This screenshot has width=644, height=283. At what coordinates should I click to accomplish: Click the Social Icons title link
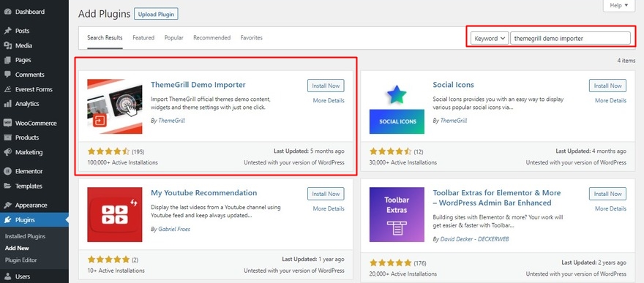click(454, 85)
